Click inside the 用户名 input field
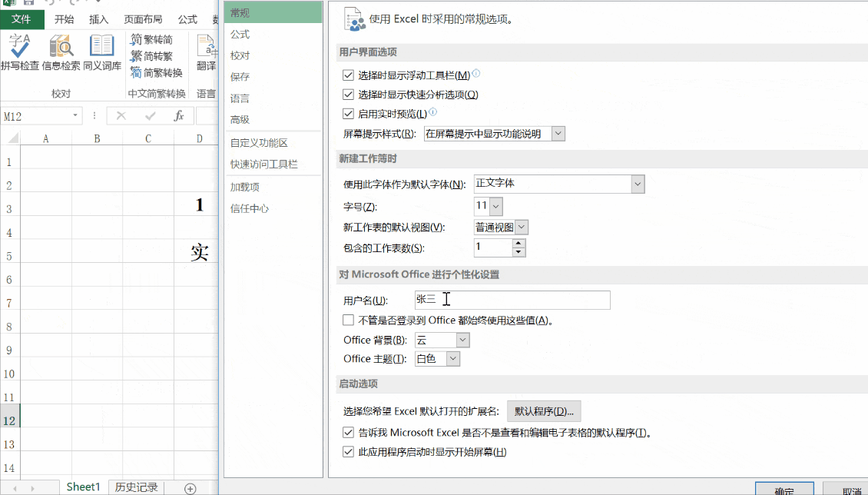Viewport: 868px width, 495px height. tap(512, 300)
